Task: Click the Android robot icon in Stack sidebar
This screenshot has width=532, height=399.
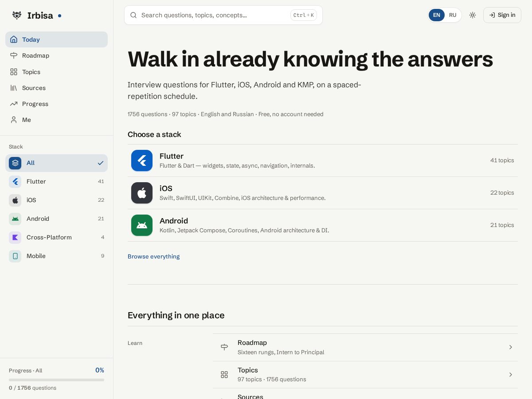Action: pos(15,219)
